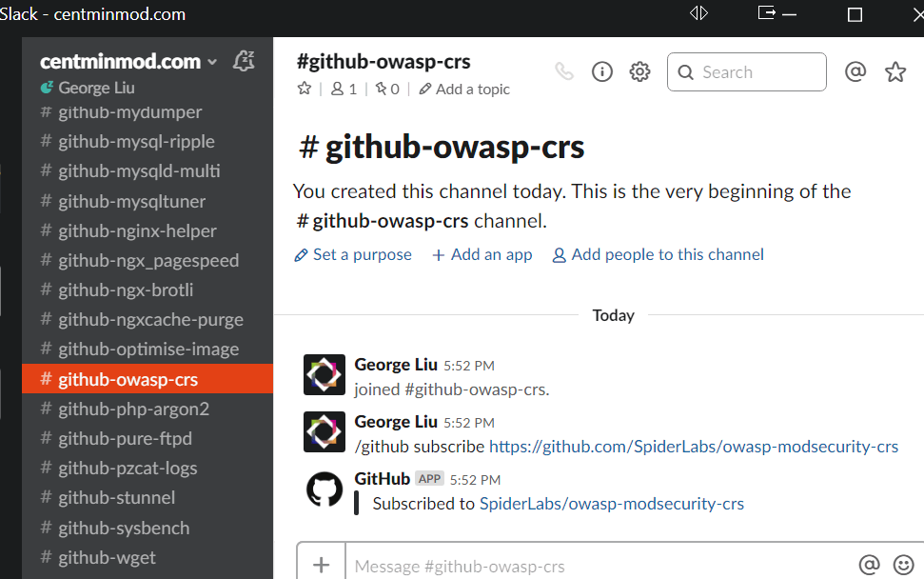The image size is (924, 579).
Task: Click 5:52 PM timestamp on joined message
Action: 469,366
